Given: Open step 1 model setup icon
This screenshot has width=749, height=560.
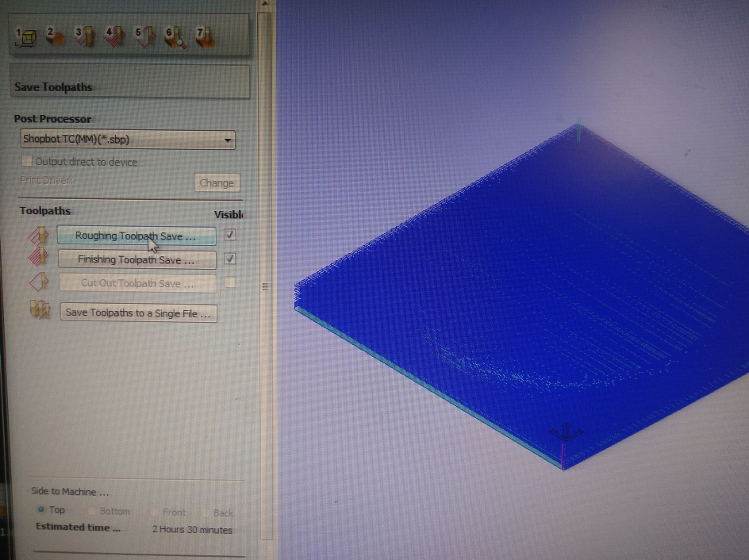Looking at the screenshot, I should 26,37.
